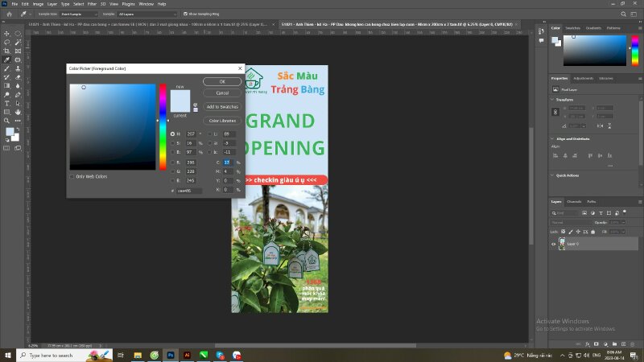Viewport: 644px width, 362px height.
Task: Click the Add to Swatches button
Action: click(x=221, y=106)
